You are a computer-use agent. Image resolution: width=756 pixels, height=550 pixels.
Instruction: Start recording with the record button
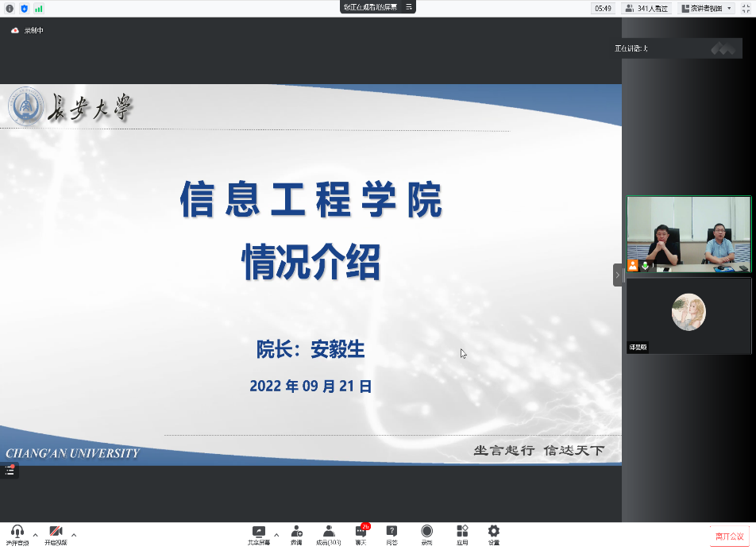pos(427,532)
